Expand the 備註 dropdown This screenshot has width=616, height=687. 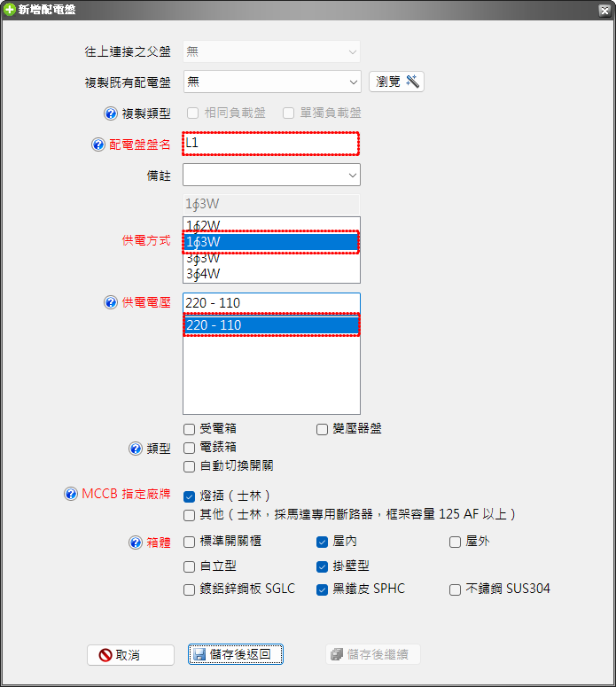[x=352, y=176]
